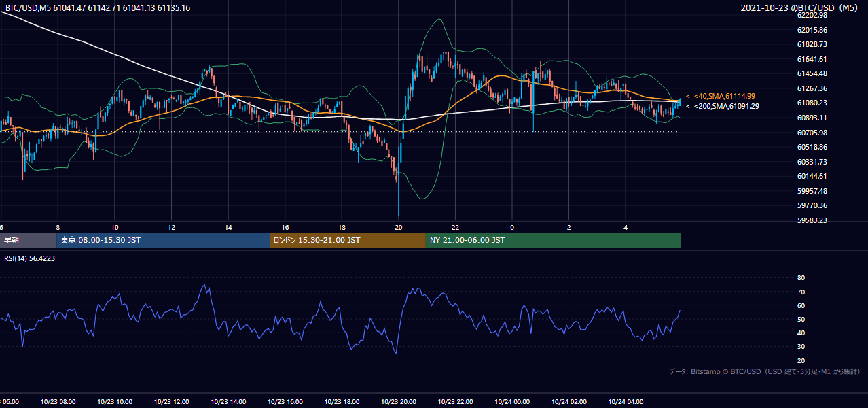Image resolution: width=868 pixels, height=408 pixels.
Task: Click the RSI scale value 20
Action: [801, 360]
